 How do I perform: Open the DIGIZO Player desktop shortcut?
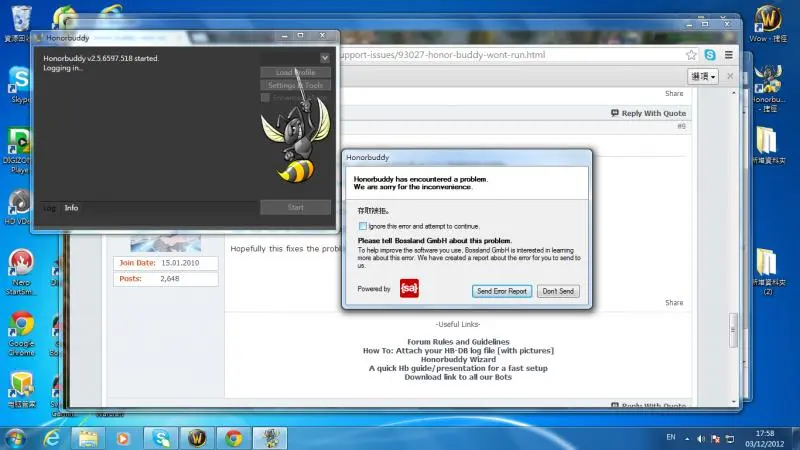19,151
